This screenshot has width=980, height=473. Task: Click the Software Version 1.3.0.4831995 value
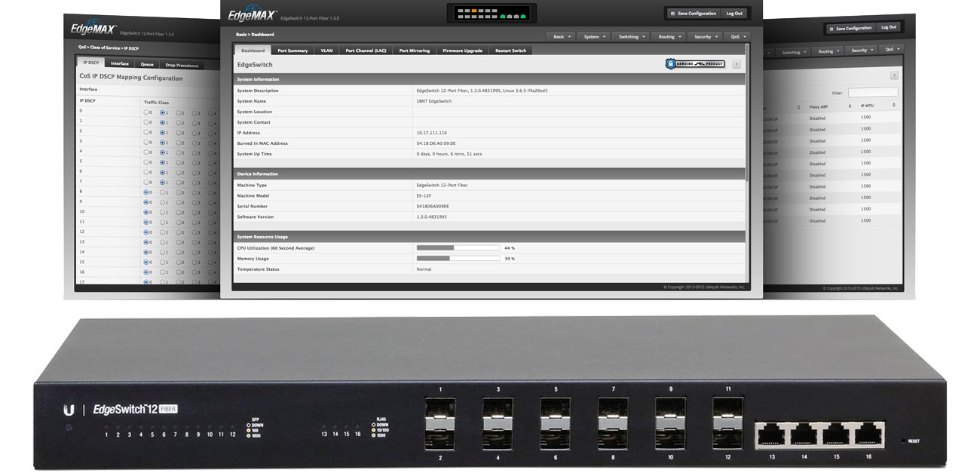[x=432, y=217]
